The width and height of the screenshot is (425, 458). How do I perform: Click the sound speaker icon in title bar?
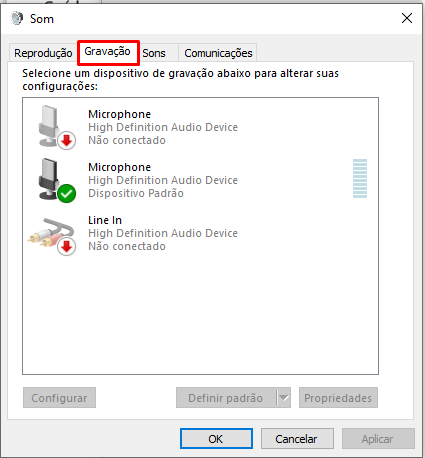click(17, 18)
